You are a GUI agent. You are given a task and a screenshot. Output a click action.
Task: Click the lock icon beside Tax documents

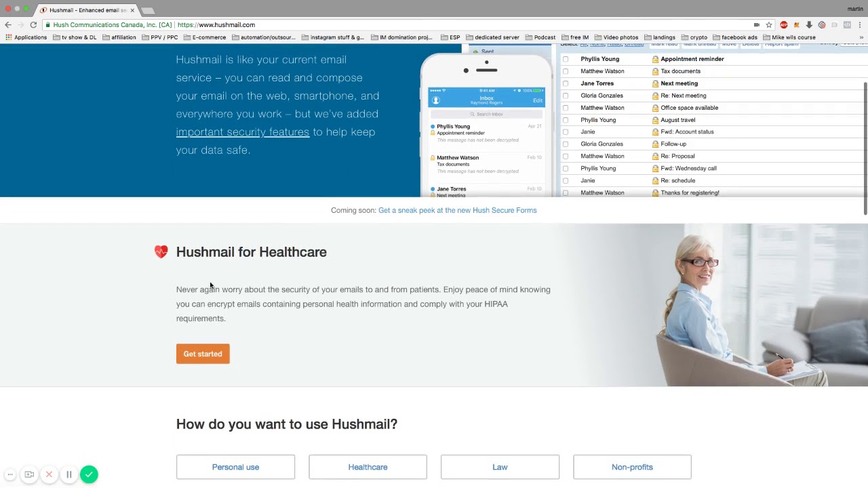pyautogui.click(x=655, y=71)
